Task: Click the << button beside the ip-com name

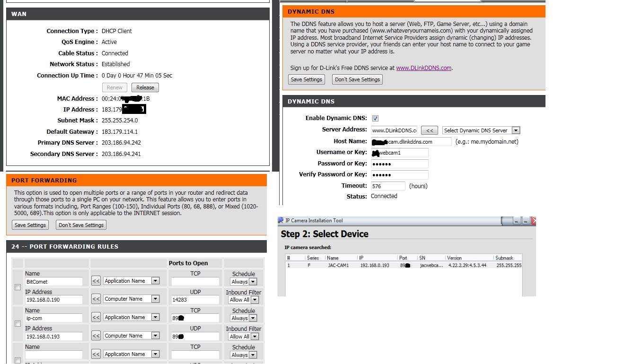Action: tap(96, 317)
